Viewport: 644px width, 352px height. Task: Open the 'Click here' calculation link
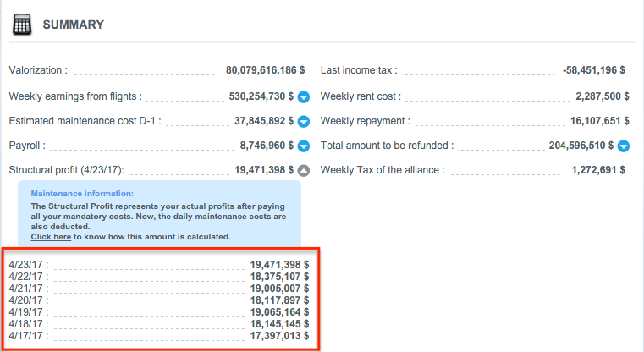(x=51, y=237)
